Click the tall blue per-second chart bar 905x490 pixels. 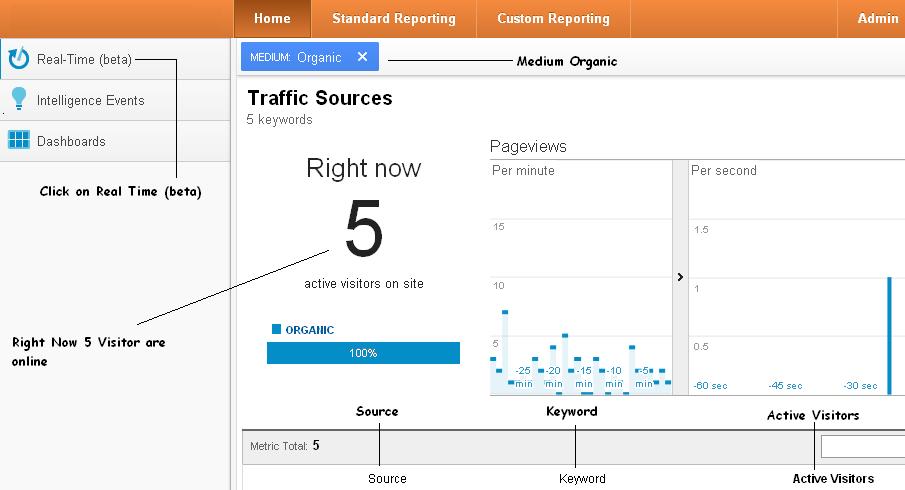889,335
